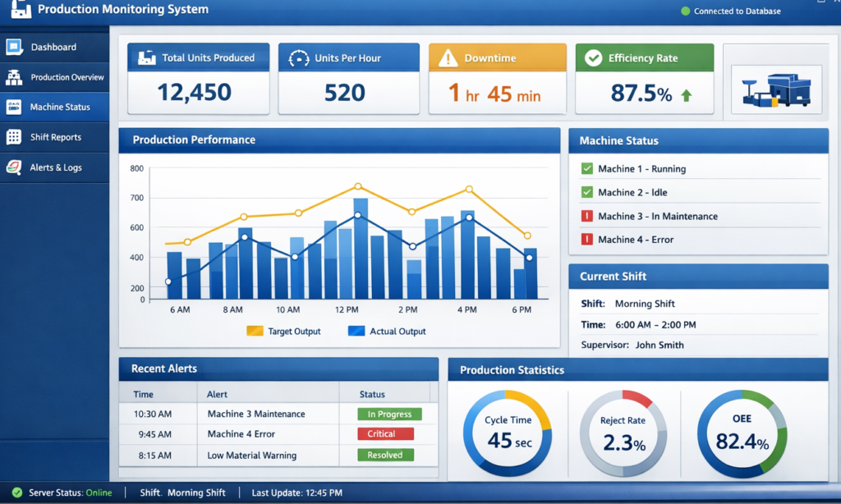
Task: Click the Production Overview hierarchy icon
Action: (14, 77)
